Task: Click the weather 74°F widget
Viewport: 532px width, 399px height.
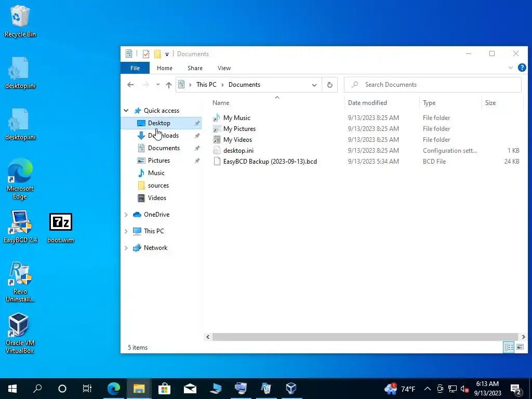Action: [x=400, y=389]
